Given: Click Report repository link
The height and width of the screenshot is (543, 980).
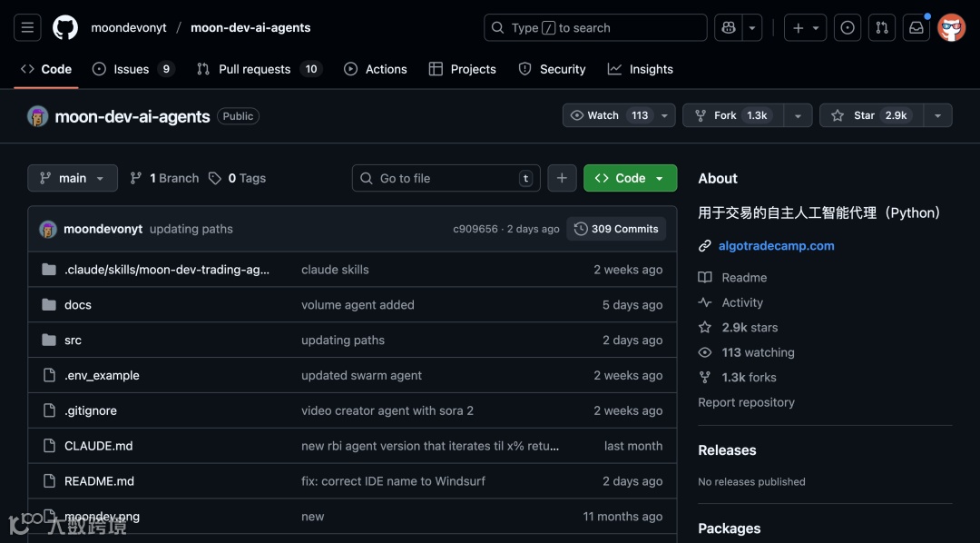Looking at the screenshot, I should click(746, 402).
